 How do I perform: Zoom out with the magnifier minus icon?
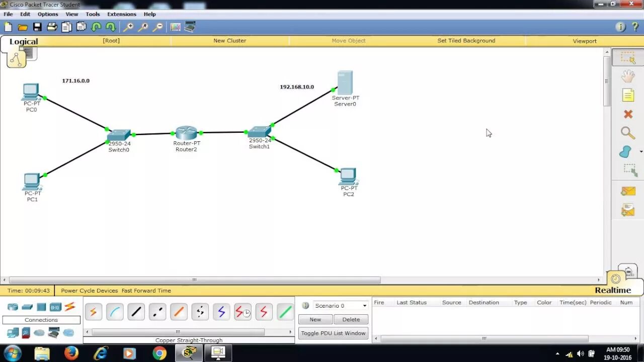pyautogui.click(x=158, y=27)
